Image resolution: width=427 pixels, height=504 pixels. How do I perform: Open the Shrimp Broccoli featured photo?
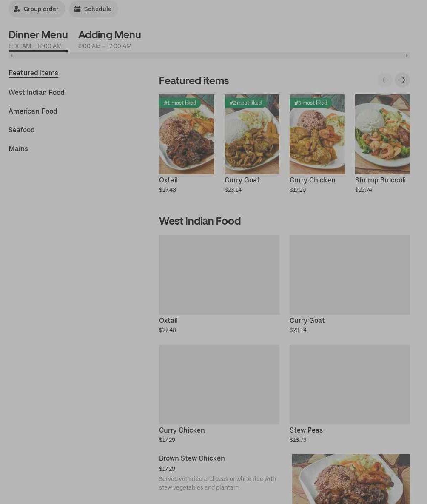[382, 134]
